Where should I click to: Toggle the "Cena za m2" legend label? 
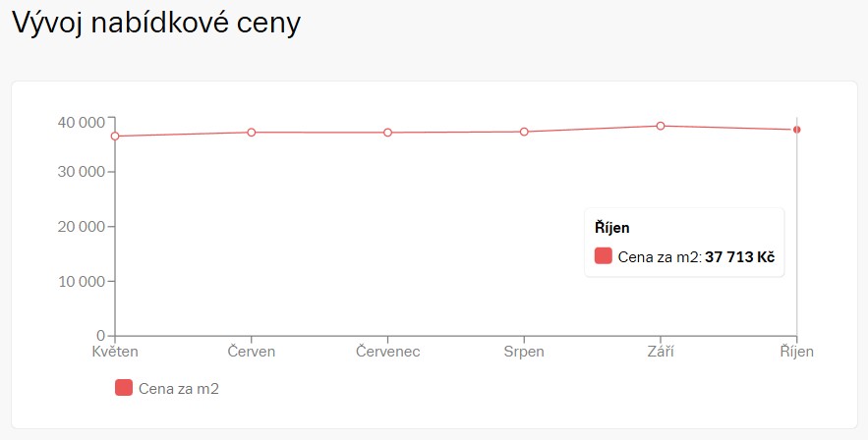point(178,389)
